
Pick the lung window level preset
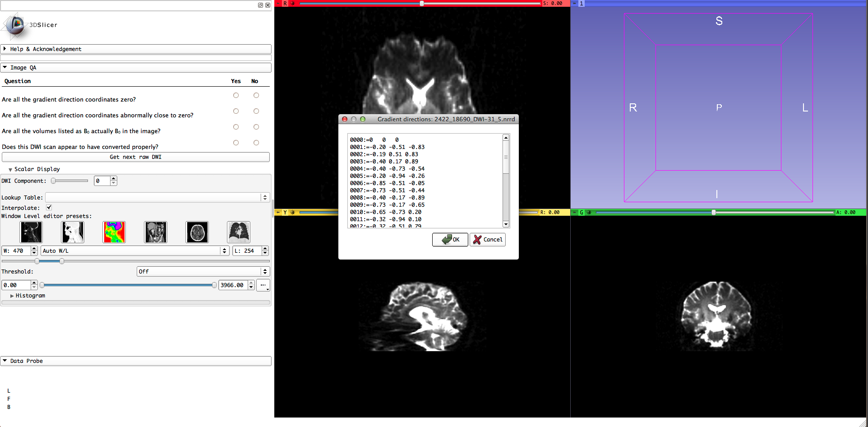point(239,232)
